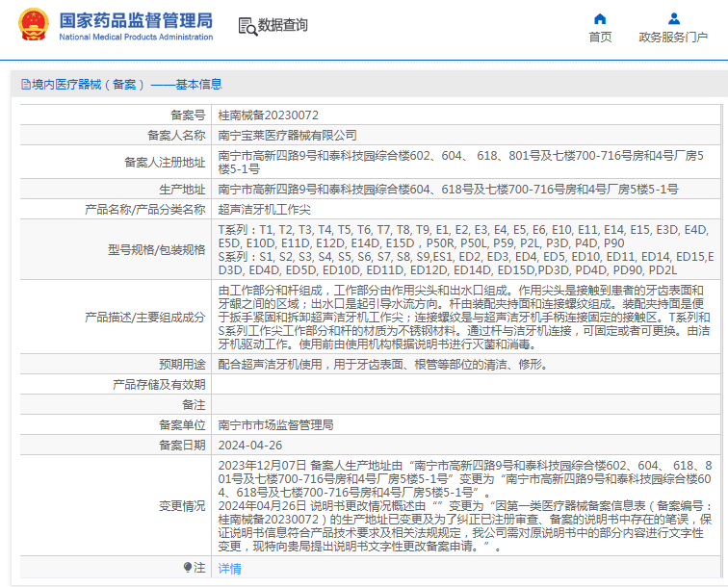Click the 变更情况 row label

[x=182, y=506]
